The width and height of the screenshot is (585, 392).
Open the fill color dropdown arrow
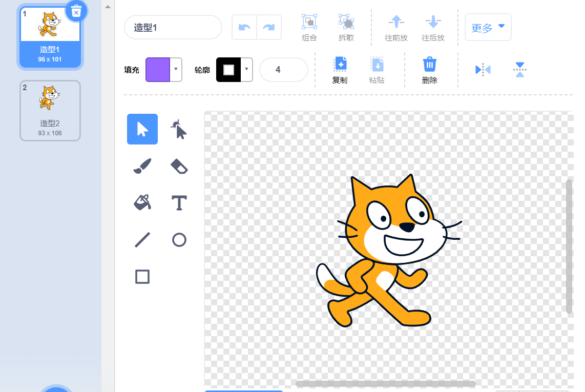tap(176, 70)
